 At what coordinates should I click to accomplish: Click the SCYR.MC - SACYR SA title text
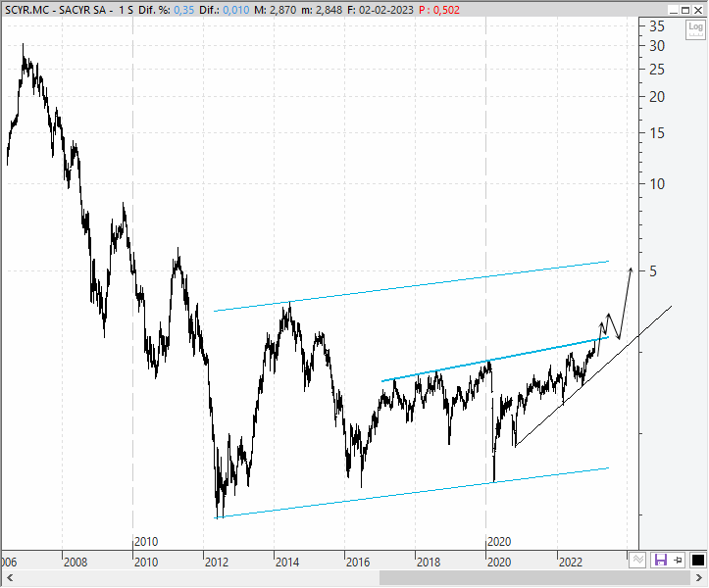coord(56,10)
